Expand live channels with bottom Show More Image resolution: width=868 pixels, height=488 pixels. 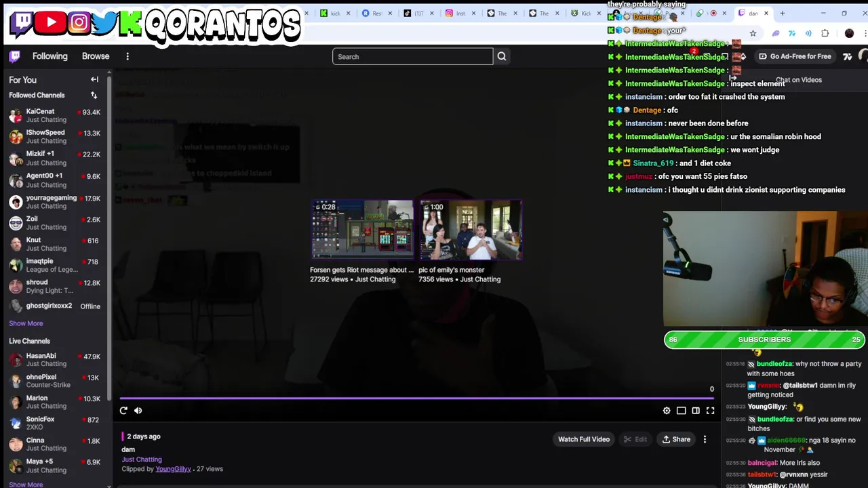26,484
